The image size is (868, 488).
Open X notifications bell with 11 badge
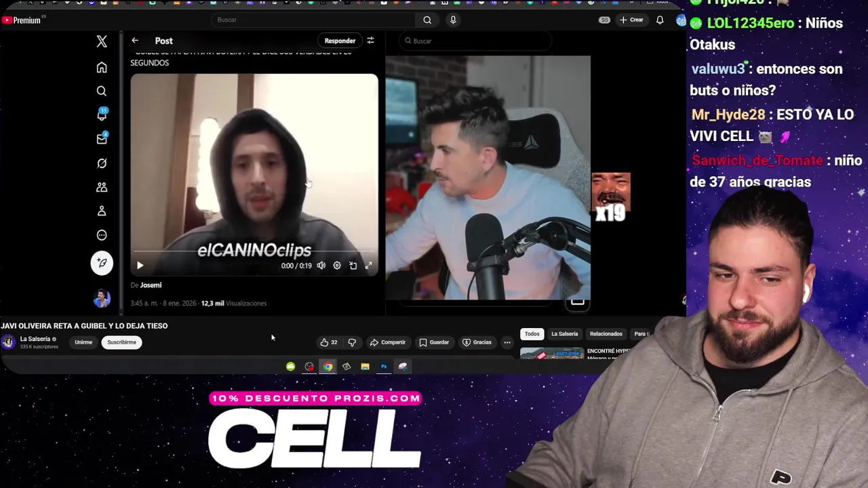(x=102, y=115)
